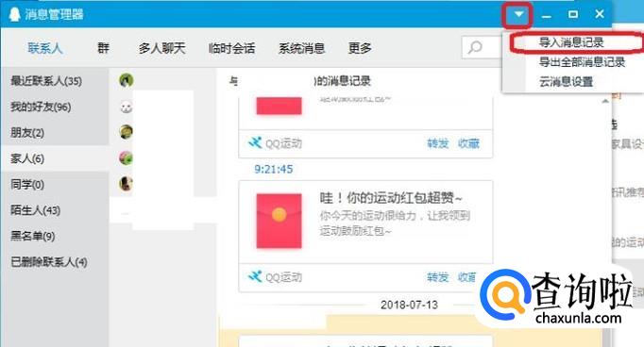
Task: Choose 导出全部消息记录 from the menu
Action: 582,62
